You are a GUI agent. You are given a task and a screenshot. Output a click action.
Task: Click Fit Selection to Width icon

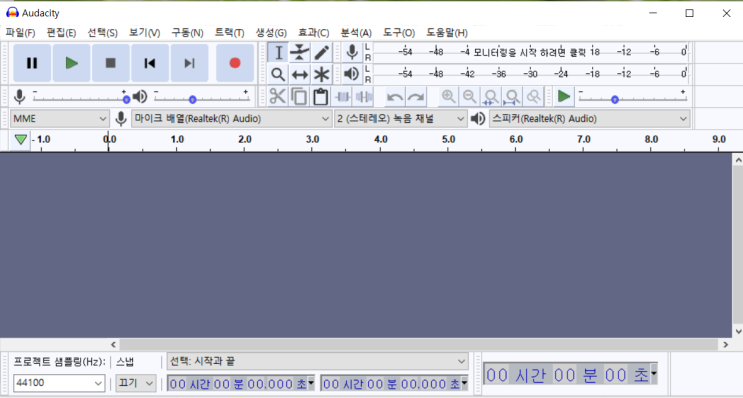[x=491, y=97]
